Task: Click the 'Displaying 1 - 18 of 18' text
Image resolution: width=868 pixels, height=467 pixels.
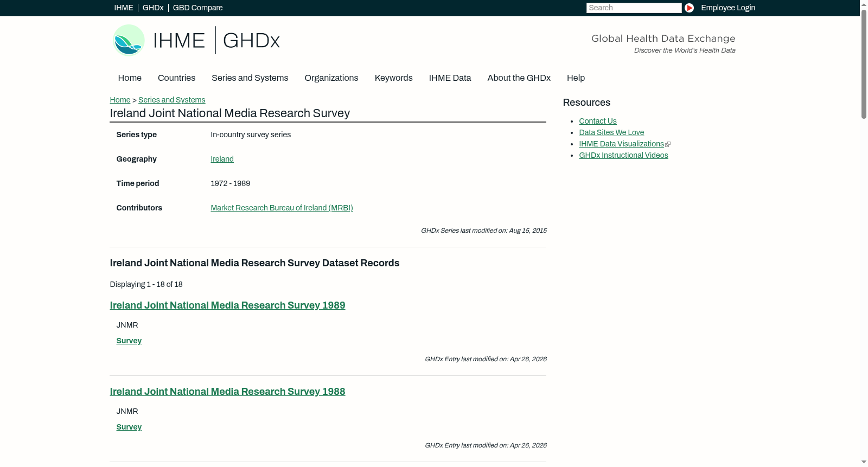Action: pyautogui.click(x=146, y=284)
